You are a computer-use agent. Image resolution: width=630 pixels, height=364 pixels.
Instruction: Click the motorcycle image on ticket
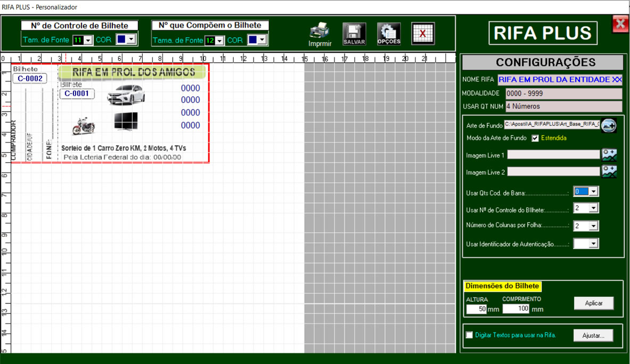pos(84,127)
